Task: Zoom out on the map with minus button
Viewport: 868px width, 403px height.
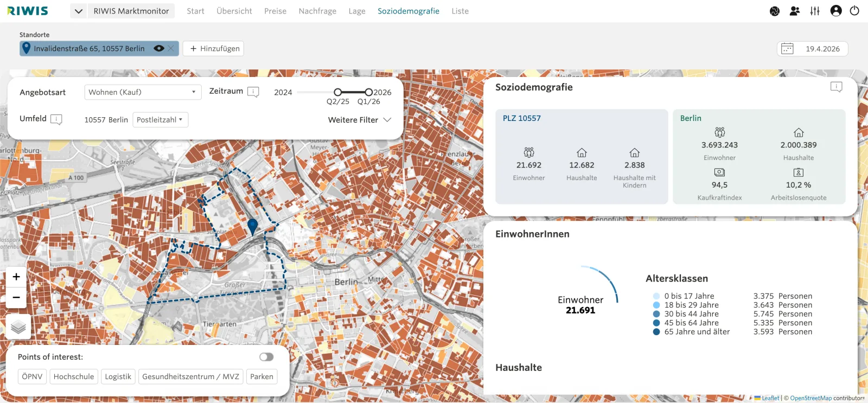Action: [16, 297]
